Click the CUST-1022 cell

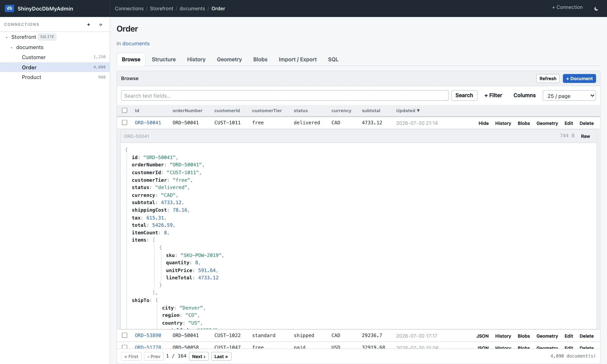point(227,335)
